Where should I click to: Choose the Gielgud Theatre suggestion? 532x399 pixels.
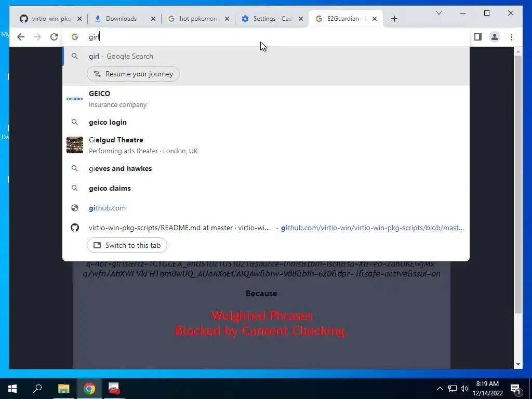pyautogui.click(x=266, y=145)
